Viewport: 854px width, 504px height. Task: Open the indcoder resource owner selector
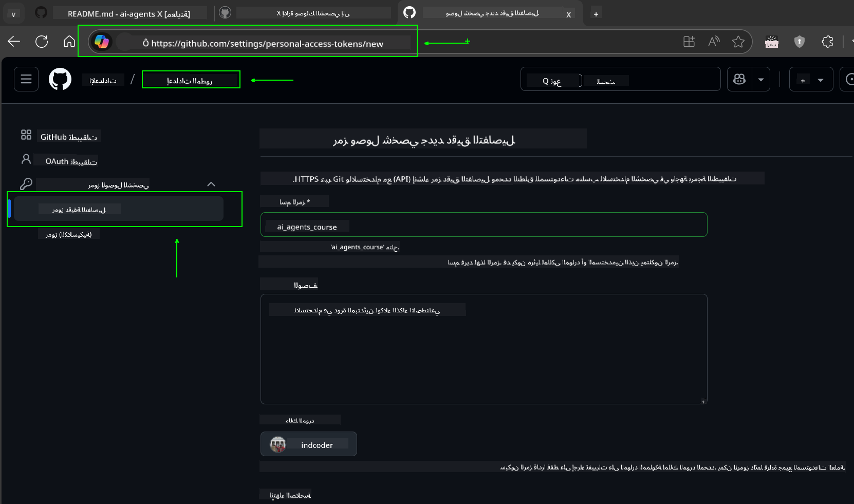(x=308, y=444)
